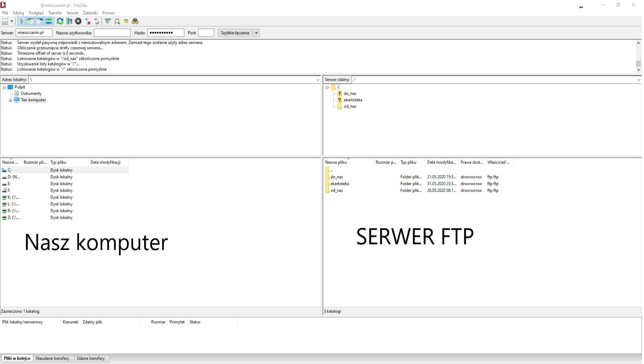Switch to the Nieudane transfery tab
The image size is (644, 364).
pos(52,358)
